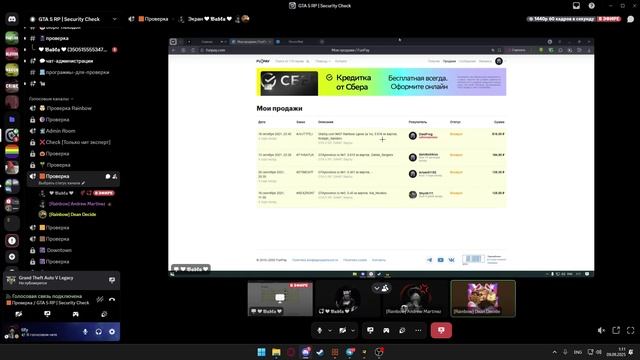Collapse participant thumbnails with the chevron

coord(377,288)
